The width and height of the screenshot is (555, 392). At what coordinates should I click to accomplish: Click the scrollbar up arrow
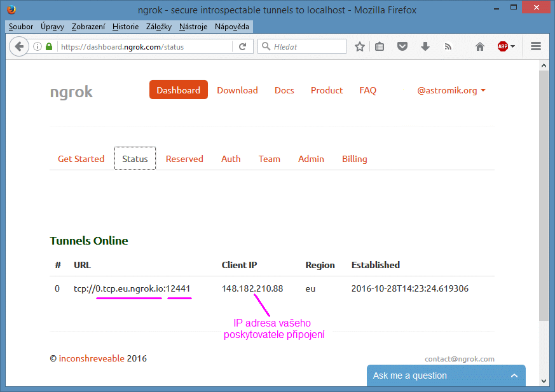pyautogui.click(x=544, y=65)
